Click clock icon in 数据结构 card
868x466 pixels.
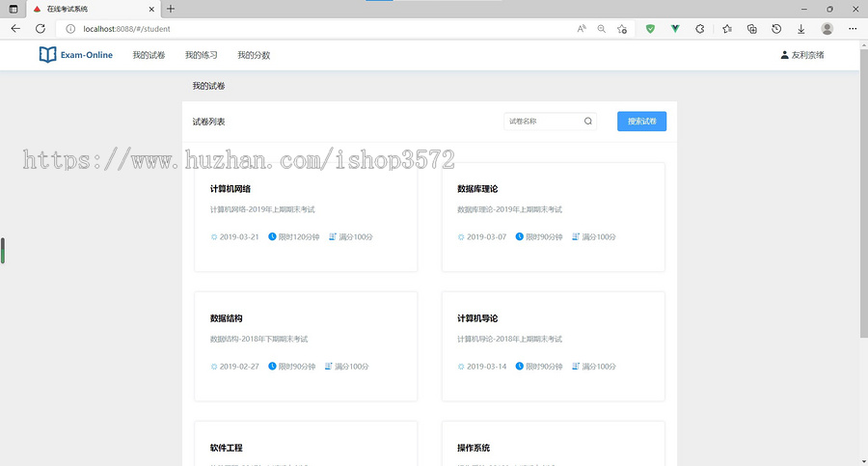pyautogui.click(x=272, y=367)
